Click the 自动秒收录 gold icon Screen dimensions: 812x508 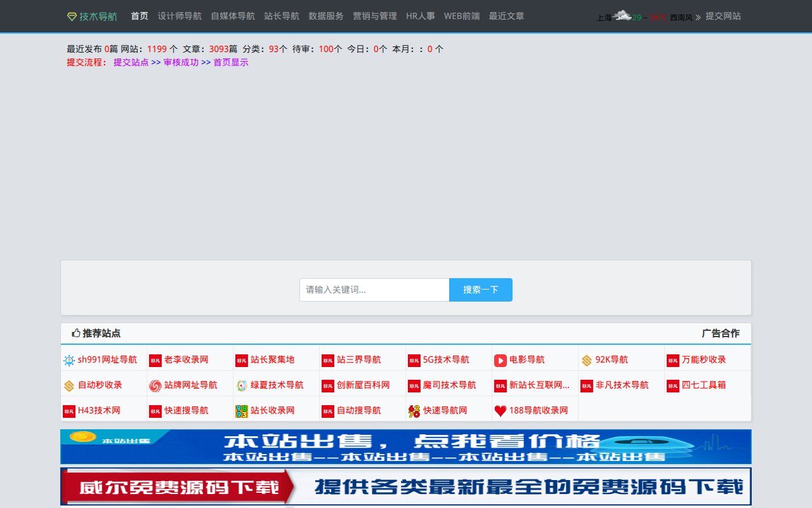pyautogui.click(x=69, y=386)
